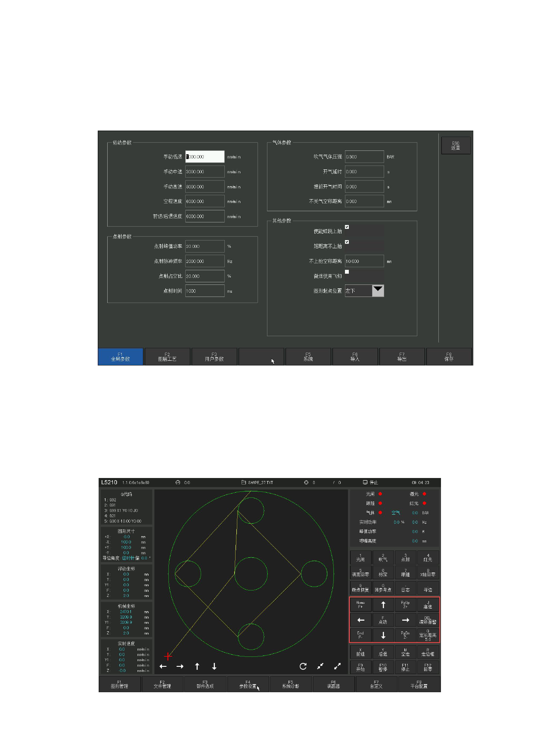The height and width of the screenshot is (756, 534).
Task: Click the expand view icon in the preview
Action: click(337, 666)
